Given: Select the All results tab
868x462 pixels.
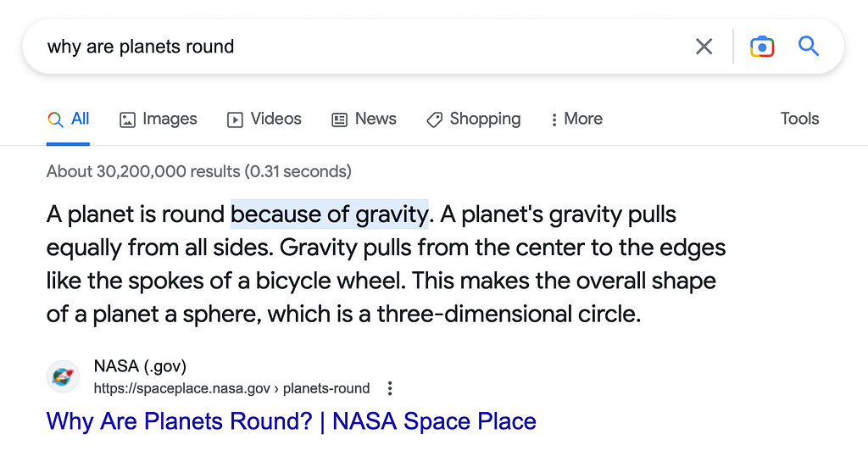Looking at the screenshot, I should (69, 119).
